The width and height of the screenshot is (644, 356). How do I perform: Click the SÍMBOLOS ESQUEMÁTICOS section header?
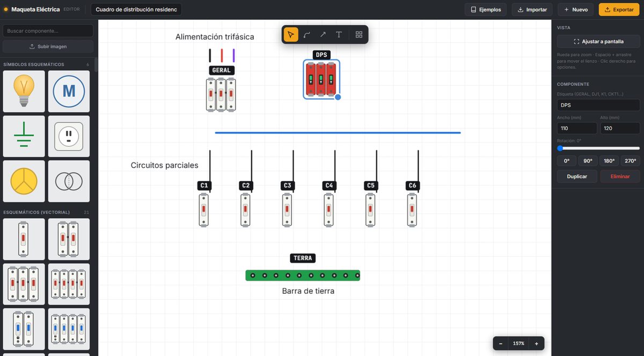point(34,64)
